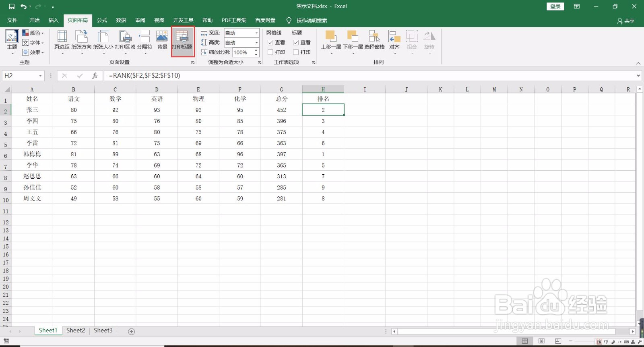This screenshot has width=644, height=347.
Task: Toggle Headings View (查看) checkbox
Action: coord(296,43)
